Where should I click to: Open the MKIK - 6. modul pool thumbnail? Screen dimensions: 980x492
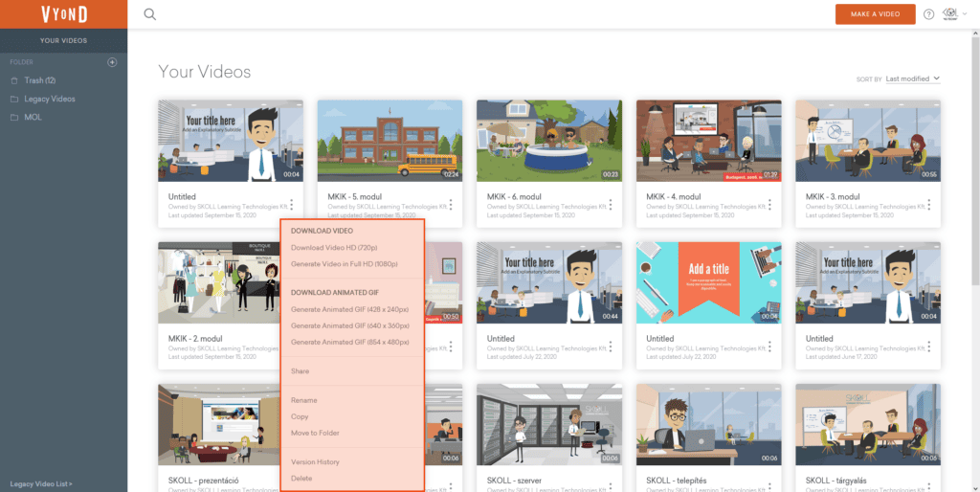549,141
